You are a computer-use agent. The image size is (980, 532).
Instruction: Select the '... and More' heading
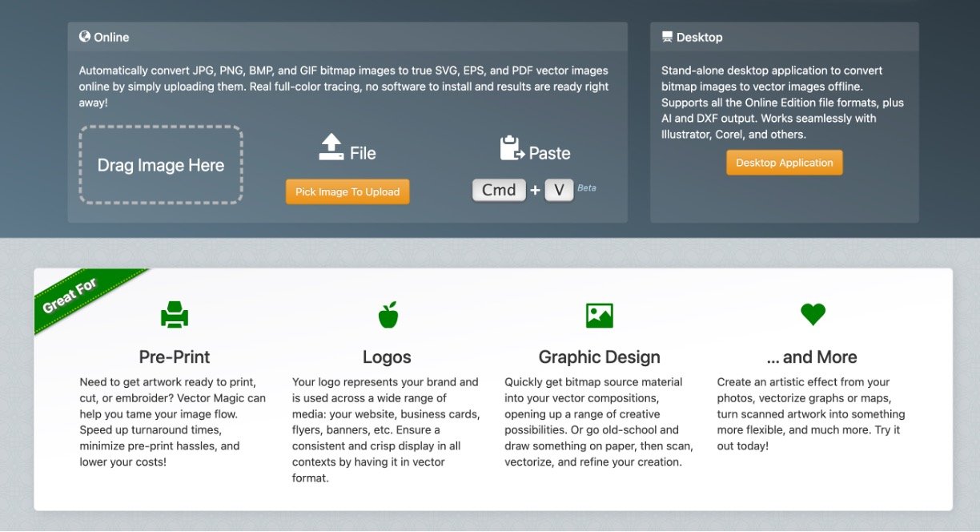pyautogui.click(x=812, y=357)
